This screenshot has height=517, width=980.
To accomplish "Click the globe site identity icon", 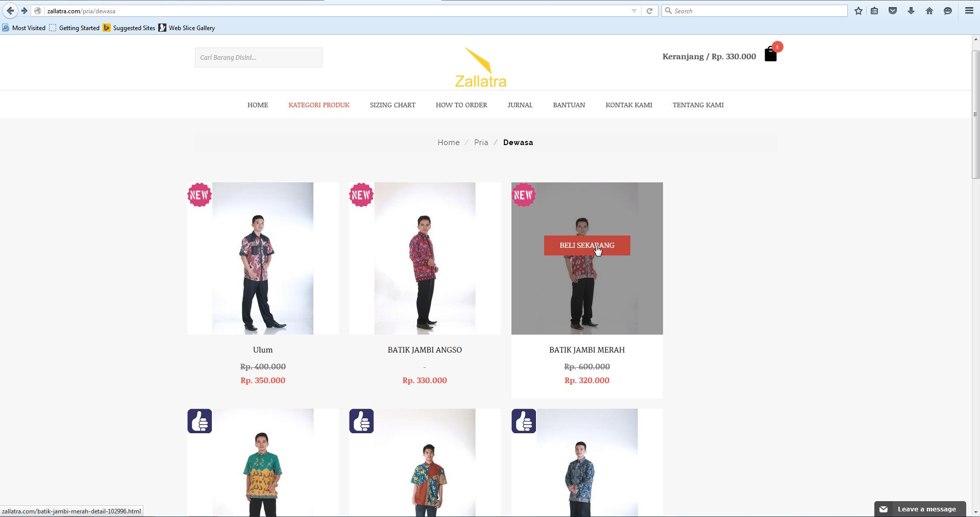I will (x=38, y=11).
